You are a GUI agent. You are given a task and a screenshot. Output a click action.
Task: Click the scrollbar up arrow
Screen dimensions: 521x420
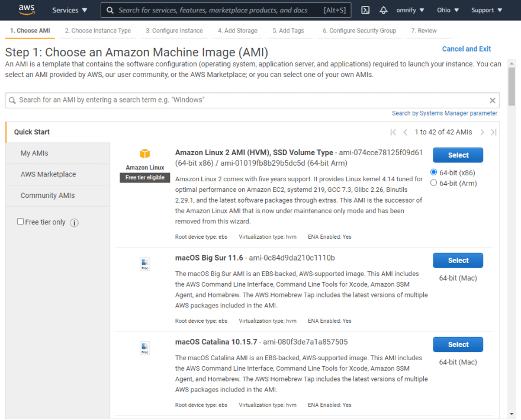tap(512, 63)
